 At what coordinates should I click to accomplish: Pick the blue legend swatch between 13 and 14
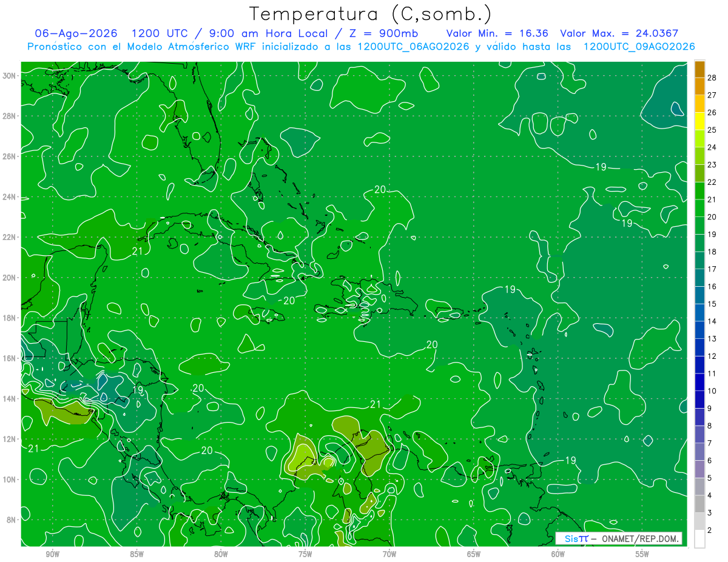[x=699, y=330]
